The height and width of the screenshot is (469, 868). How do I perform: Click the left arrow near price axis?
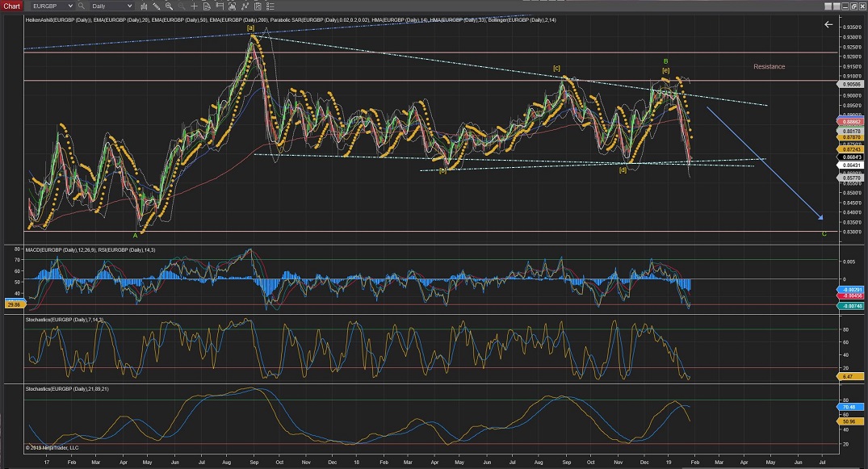828,24
